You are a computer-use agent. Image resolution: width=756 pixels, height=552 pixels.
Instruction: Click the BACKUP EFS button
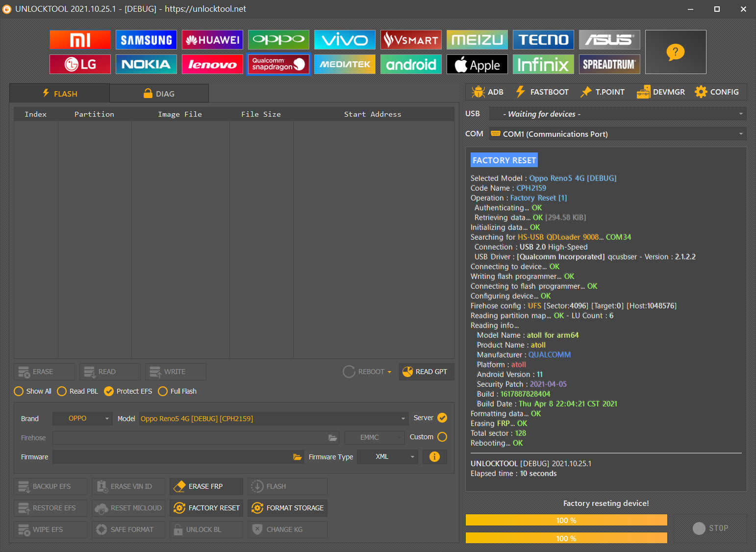click(x=50, y=486)
